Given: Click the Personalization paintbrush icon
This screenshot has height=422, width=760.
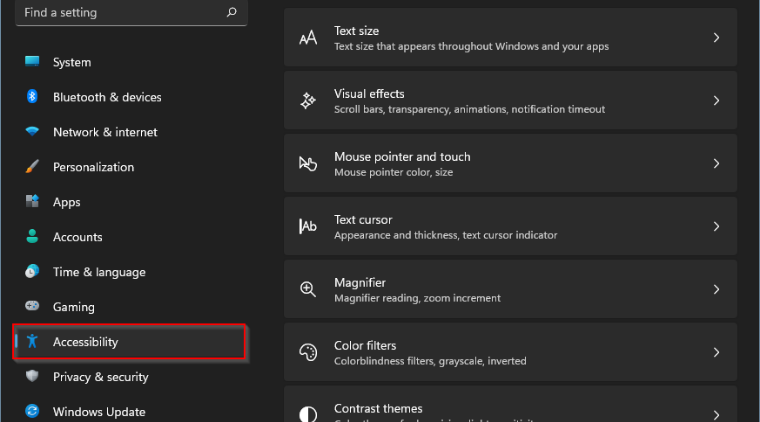Looking at the screenshot, I should pos(32,167).
